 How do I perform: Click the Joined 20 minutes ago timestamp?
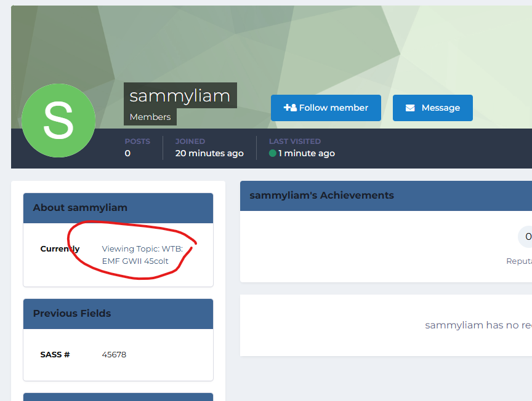(x=209, y=153)
